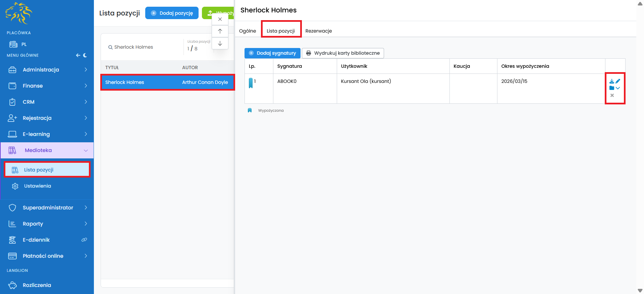Click the collapse sidebar arrow icon

click(x=78, y=55)
